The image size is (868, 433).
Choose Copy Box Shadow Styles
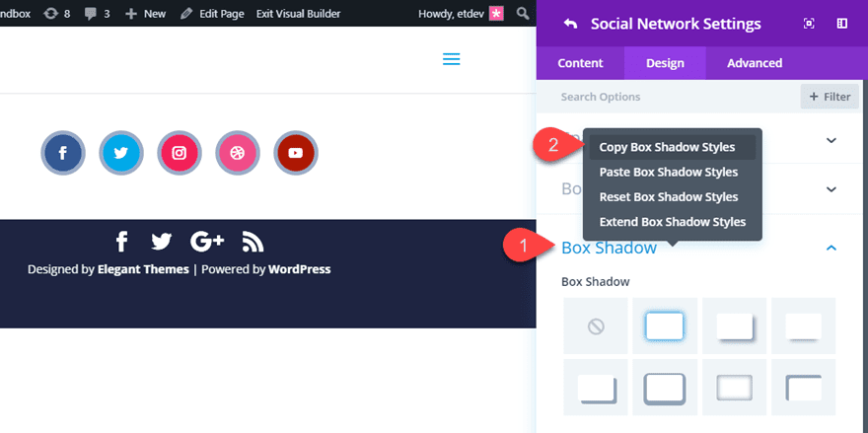tap(667, 147)
